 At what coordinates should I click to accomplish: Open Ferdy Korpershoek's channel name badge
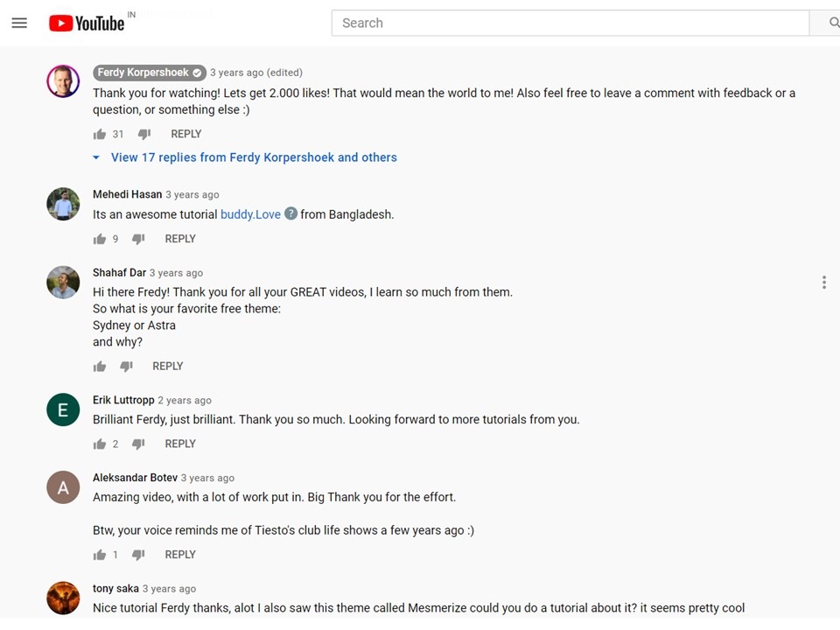[x=150, y=73]
